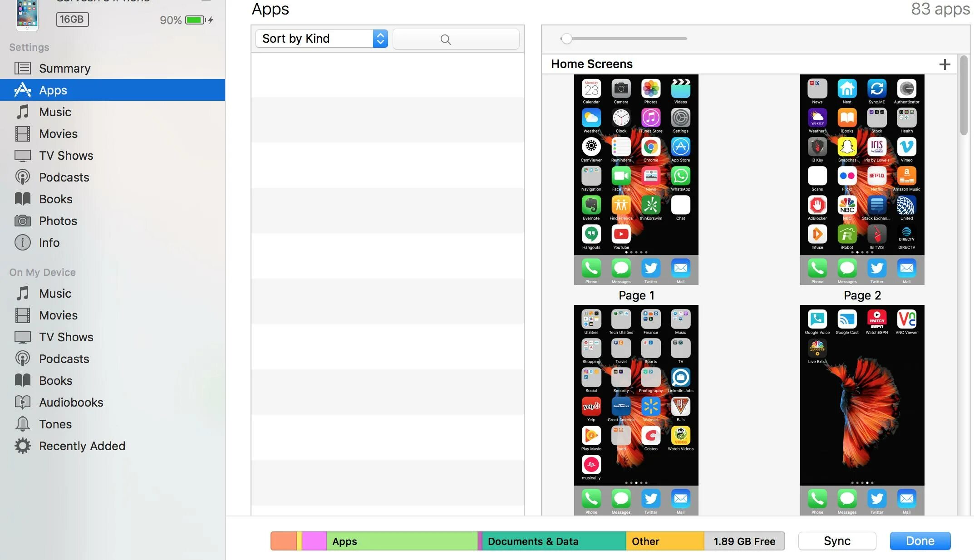Click the musical.ly icon on third page
This screenshot has height=560, width=974.
pos(591,465)
